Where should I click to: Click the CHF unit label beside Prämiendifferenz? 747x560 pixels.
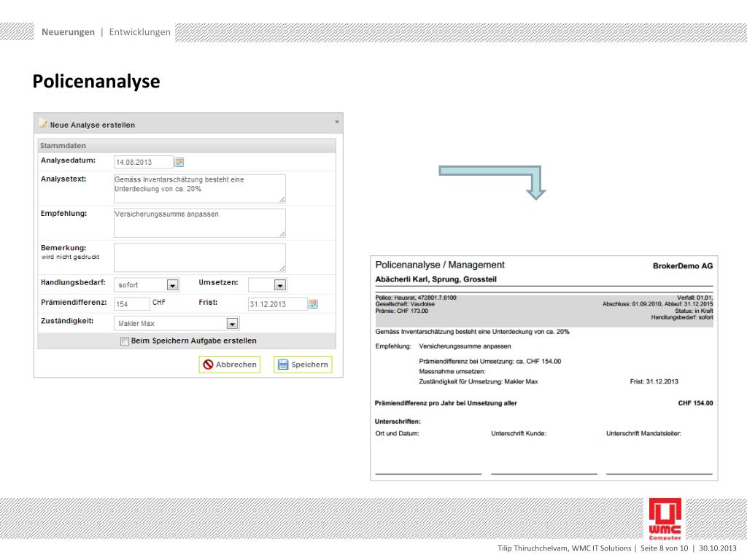158,303
